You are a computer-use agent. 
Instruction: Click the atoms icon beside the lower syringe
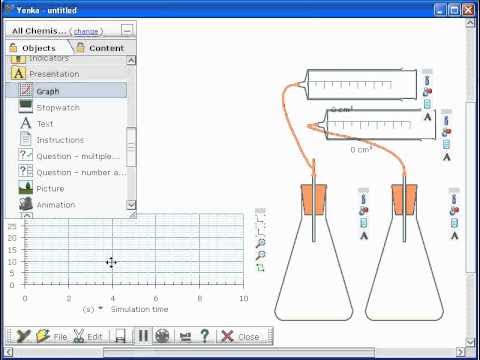pyautogui.click(x=446, y=132)
